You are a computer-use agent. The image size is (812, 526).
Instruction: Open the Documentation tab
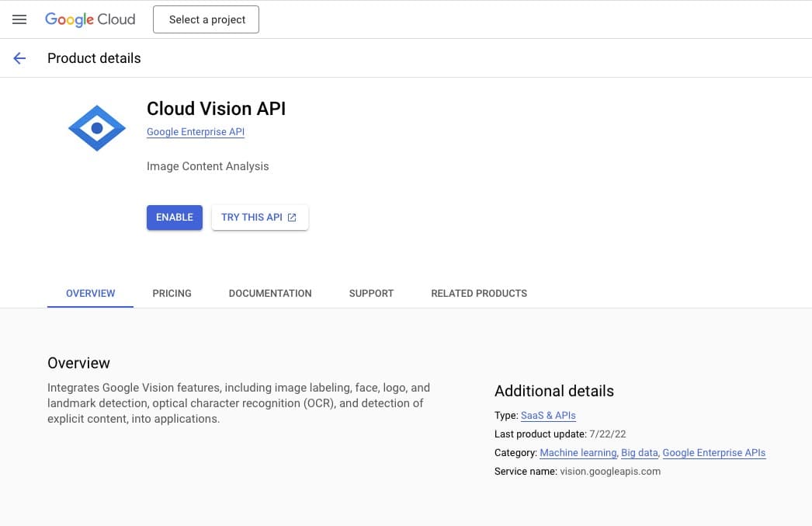(x=270, y=294)
